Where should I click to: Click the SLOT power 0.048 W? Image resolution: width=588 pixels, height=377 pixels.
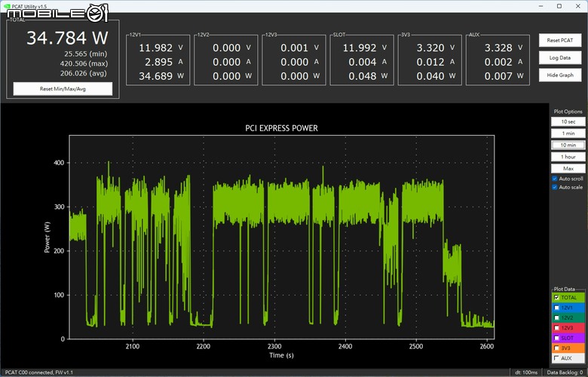tap(368, 76)
